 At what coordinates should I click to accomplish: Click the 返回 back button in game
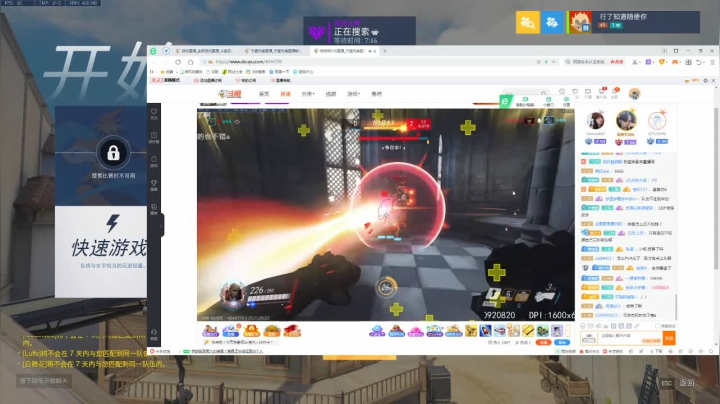(x=686, y=382)
